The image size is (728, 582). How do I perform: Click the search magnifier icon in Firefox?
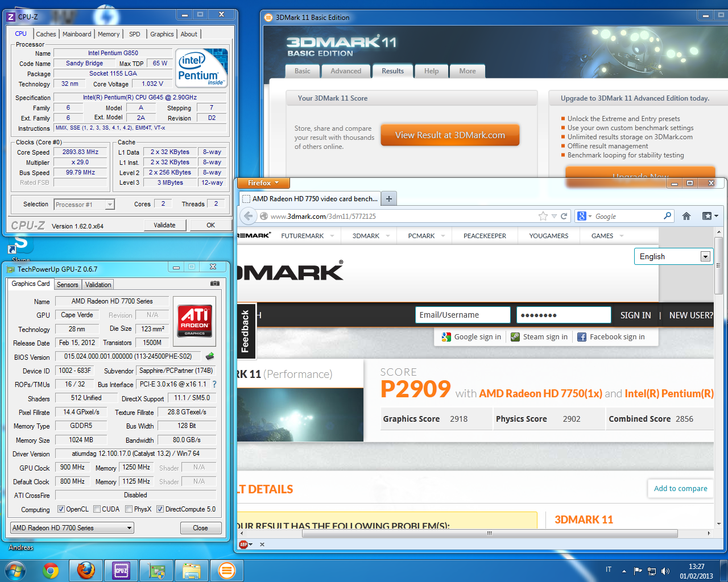(x=667, y=216)
